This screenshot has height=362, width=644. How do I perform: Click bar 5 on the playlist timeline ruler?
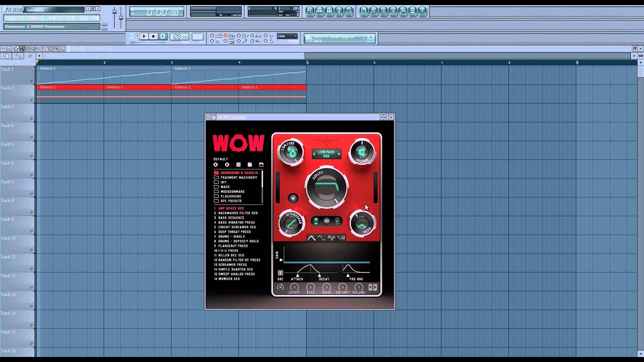(x=307, y=62)
